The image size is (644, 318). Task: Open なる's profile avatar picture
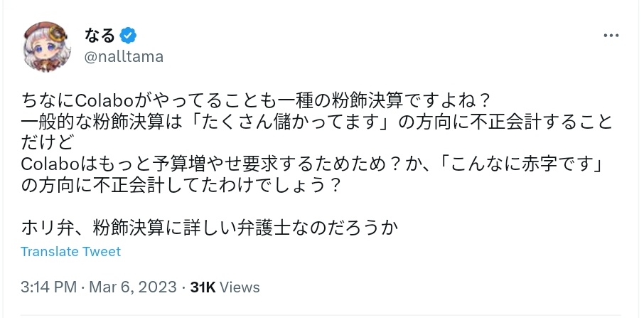(x=46, y=46)
